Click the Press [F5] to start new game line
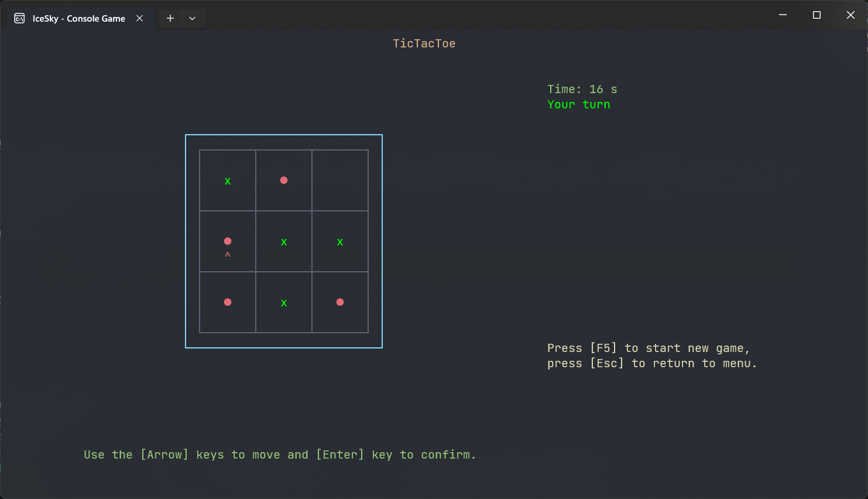The image size is (868, 499). tap(649, 348)
